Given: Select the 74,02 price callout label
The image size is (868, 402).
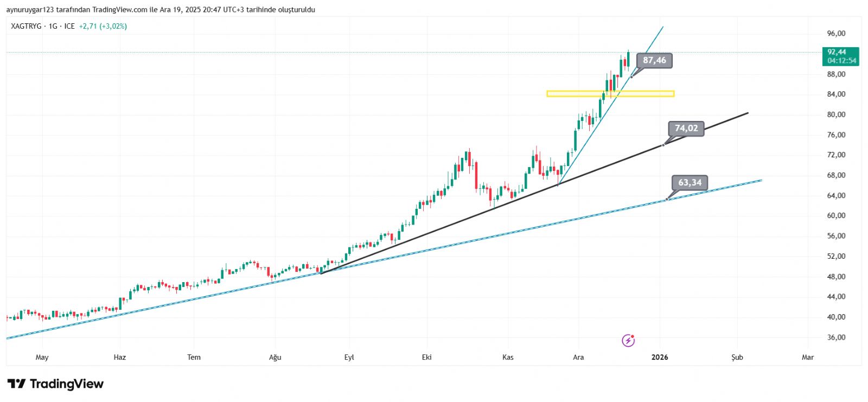Looking at the screenshot, I should [686, 129].
